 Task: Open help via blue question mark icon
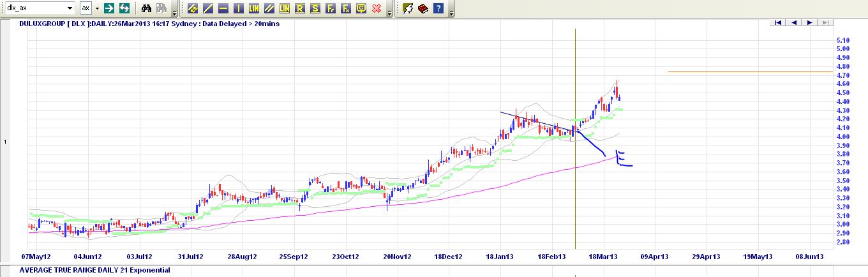tap(438, 8)
